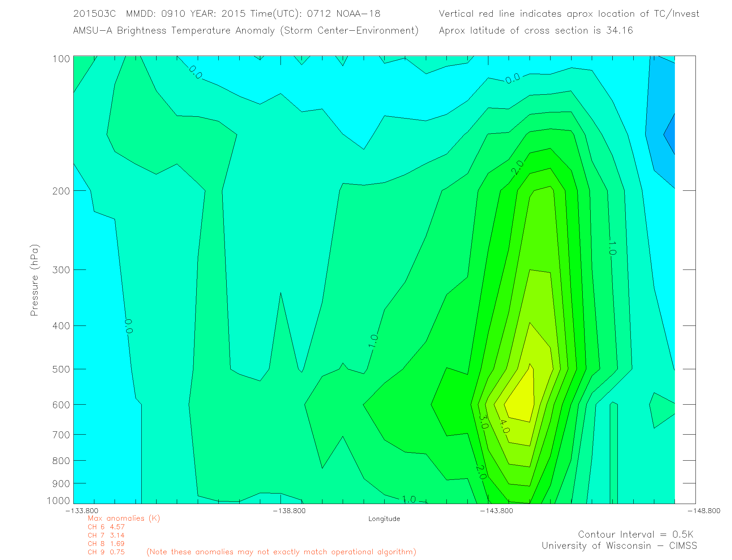732x560 pixels.
Task: Click the 500 pressure tick label
Action: click(x=61, y=369)
